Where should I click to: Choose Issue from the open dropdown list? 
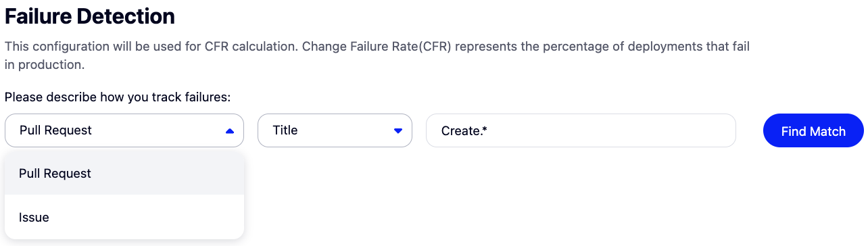coord(124,218)
